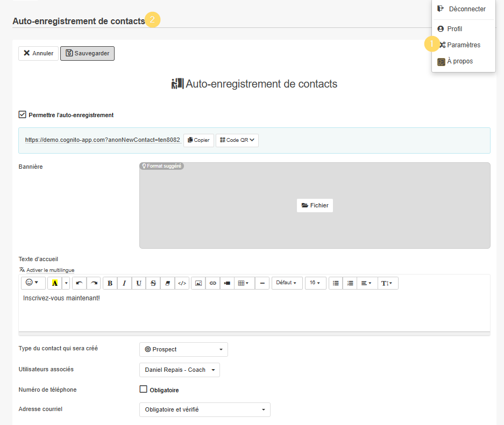Open Paramètres from the user menu
The width and height of the screenshot is (504, 425).
click(463, 45)
